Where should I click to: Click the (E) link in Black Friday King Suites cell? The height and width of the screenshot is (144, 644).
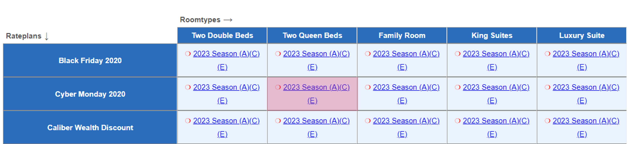(x=492, y=67)
